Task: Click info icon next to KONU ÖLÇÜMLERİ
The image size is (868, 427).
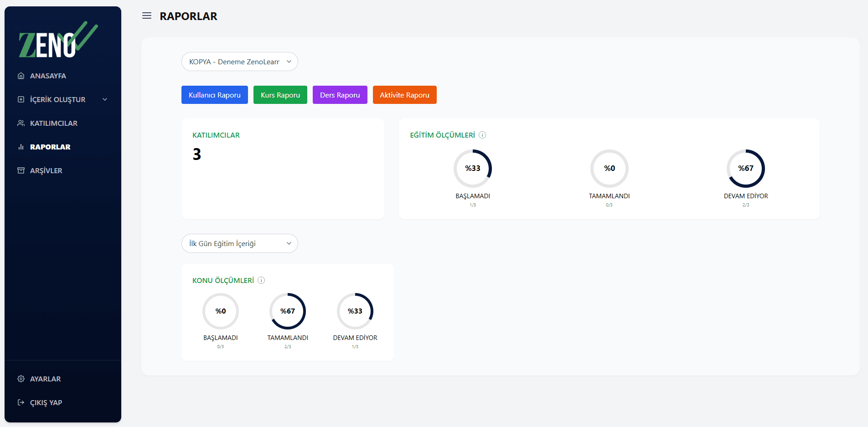Action: pos(261,280)
